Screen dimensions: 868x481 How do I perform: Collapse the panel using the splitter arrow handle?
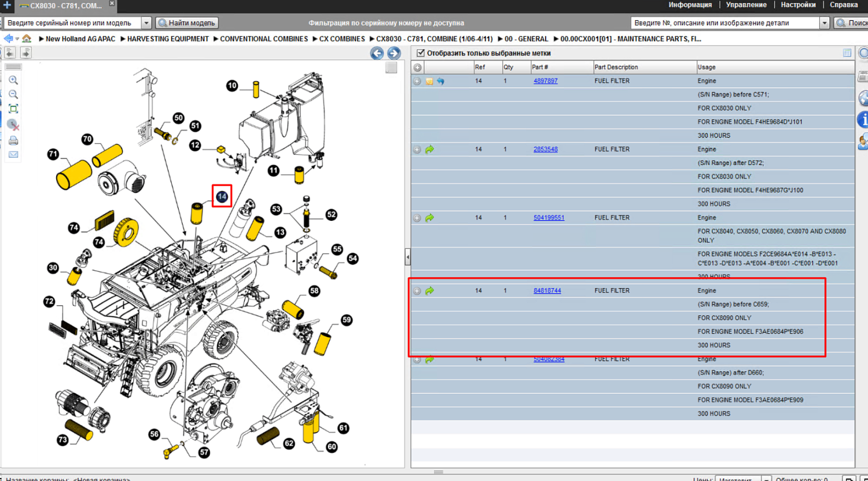[x=408, y=257]
